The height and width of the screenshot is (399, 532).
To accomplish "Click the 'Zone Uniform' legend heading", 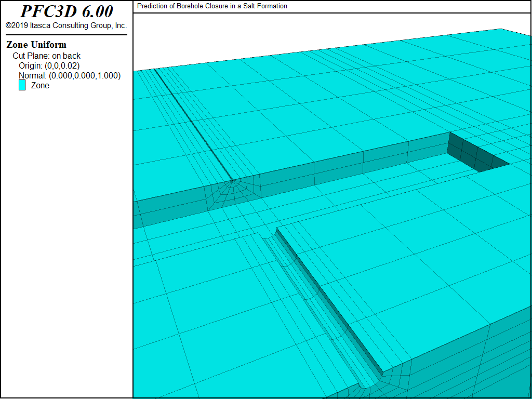I will (36, 45).
